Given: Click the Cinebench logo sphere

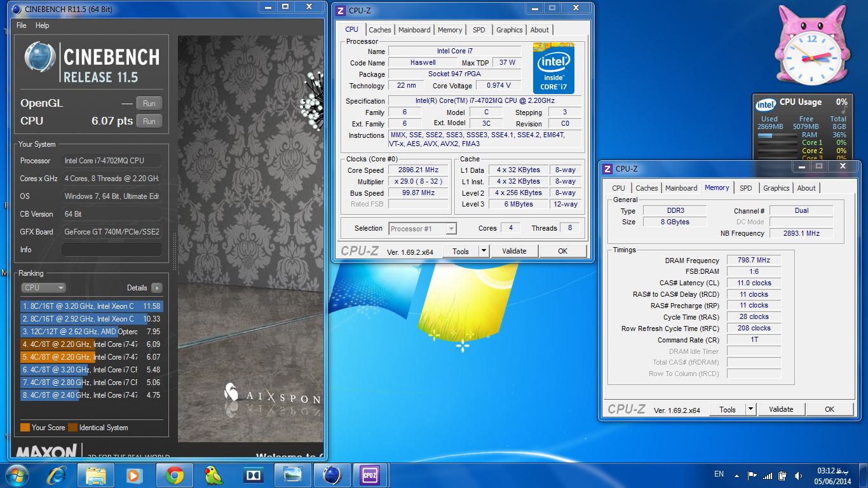Looking at the screenshot, I should pyautogui.click(x=40, y=58).
